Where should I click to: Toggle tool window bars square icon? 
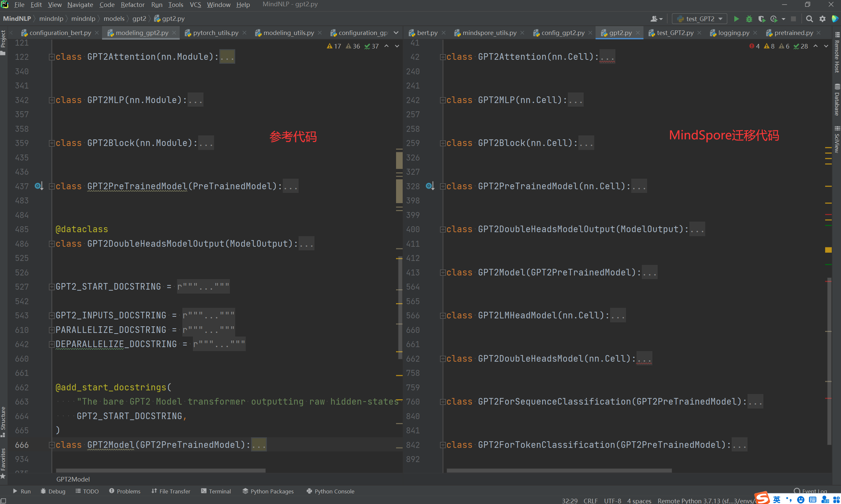3,501
